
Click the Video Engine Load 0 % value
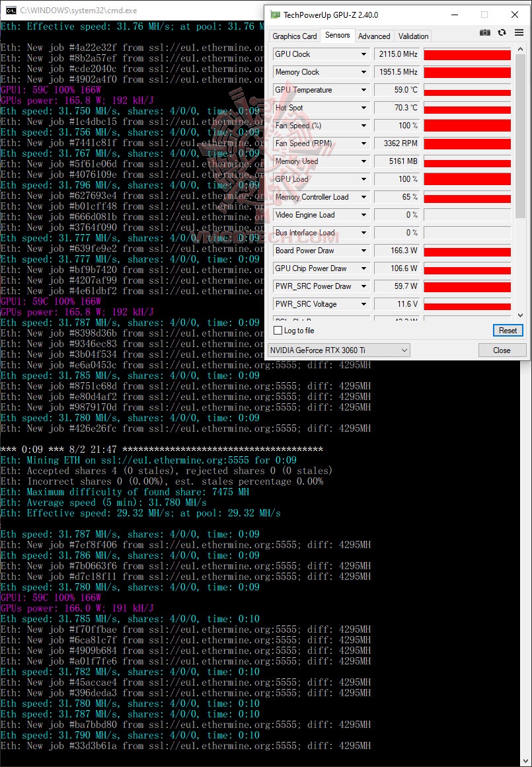(396, 215)
